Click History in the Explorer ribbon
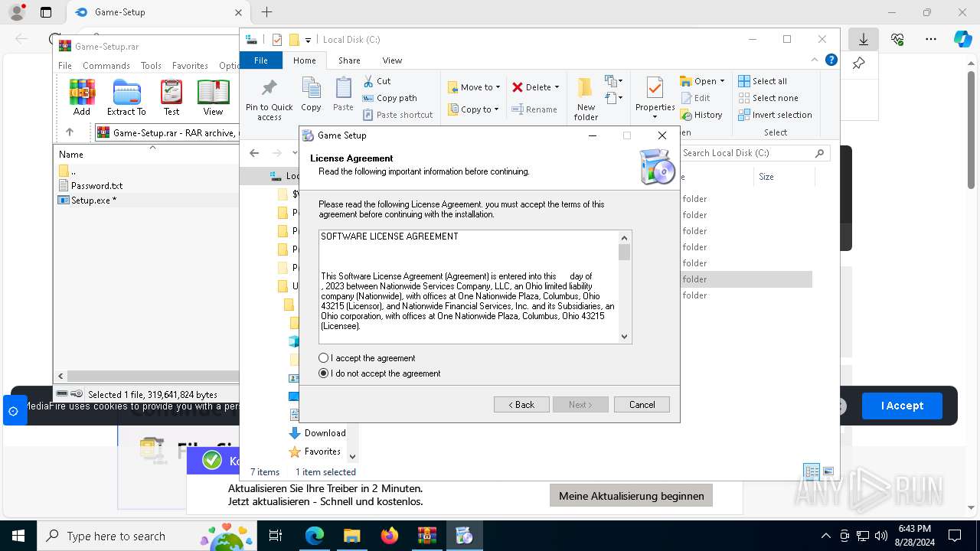The height and width of the screenshot is (551, 980). [x=701, y=115]
